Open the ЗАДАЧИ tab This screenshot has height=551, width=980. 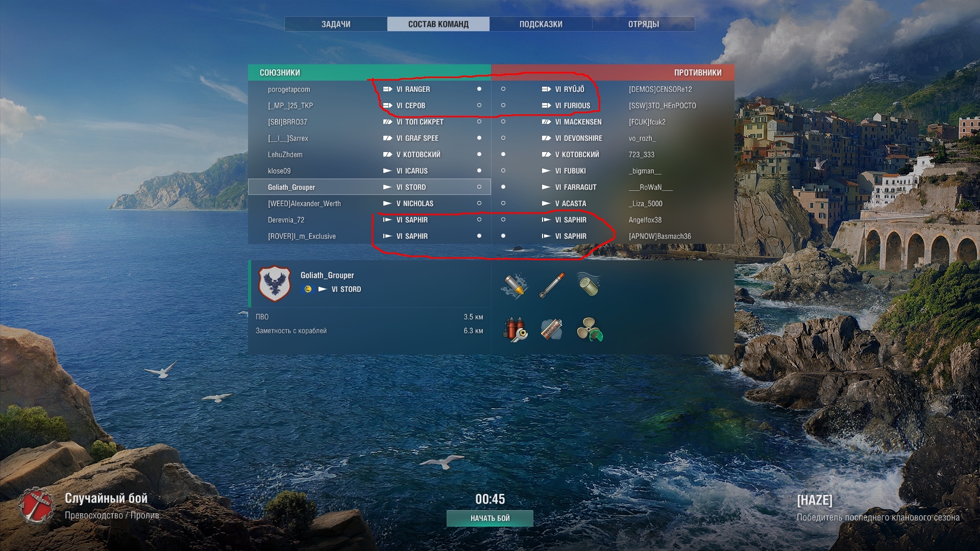pos(336,24)
